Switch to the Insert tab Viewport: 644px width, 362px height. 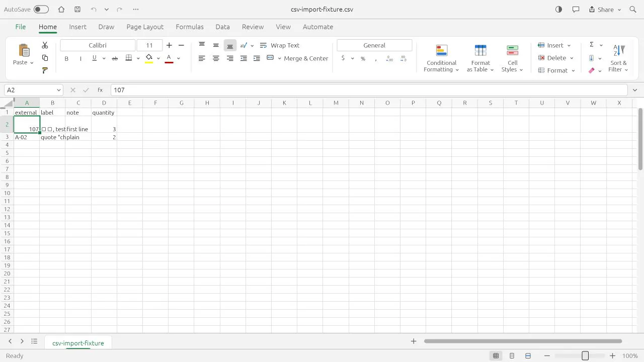78,27
